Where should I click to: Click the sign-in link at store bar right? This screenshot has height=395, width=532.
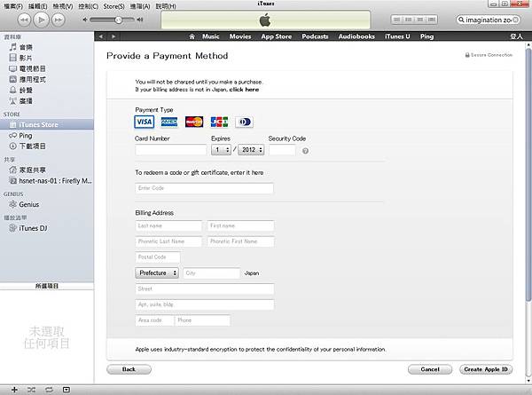point(516,36)
